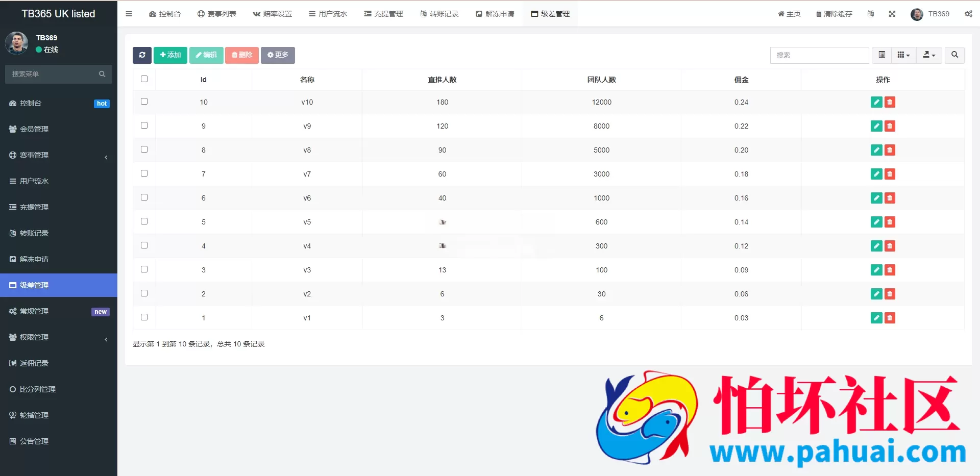Open the 更多 more actions dropdown
The image size is (980, 476).
278,55
